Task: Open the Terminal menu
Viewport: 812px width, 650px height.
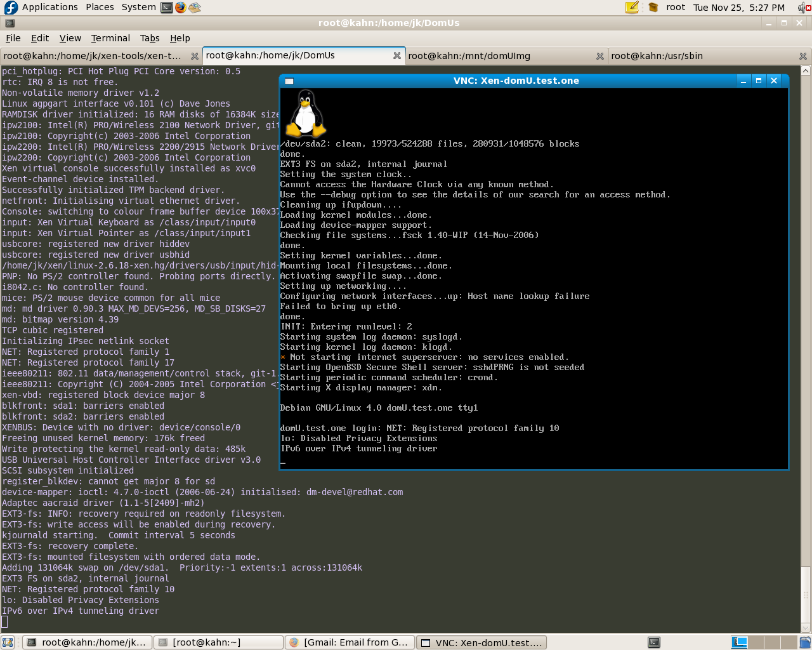Action: click(110, 38)
